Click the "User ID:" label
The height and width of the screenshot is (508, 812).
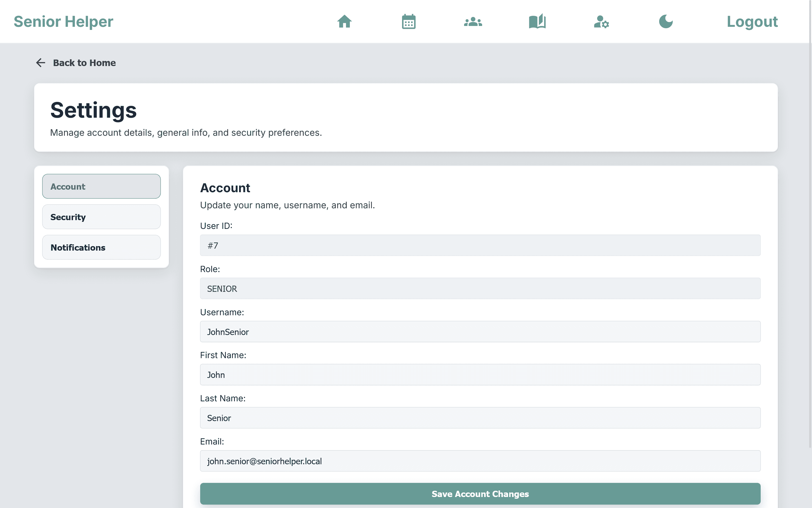coord(216,226)
